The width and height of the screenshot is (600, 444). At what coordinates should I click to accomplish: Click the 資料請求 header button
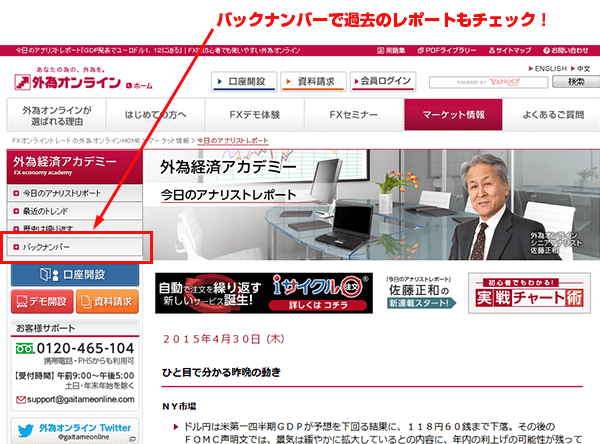(x=313, y=82)
